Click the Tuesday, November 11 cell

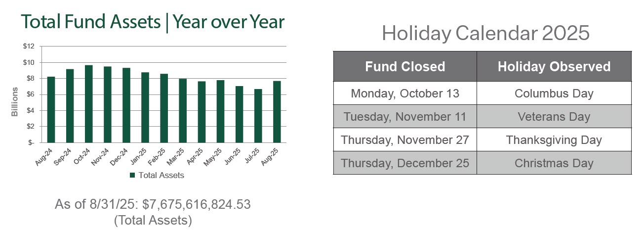pyautogui.click(x=405, y=116)
